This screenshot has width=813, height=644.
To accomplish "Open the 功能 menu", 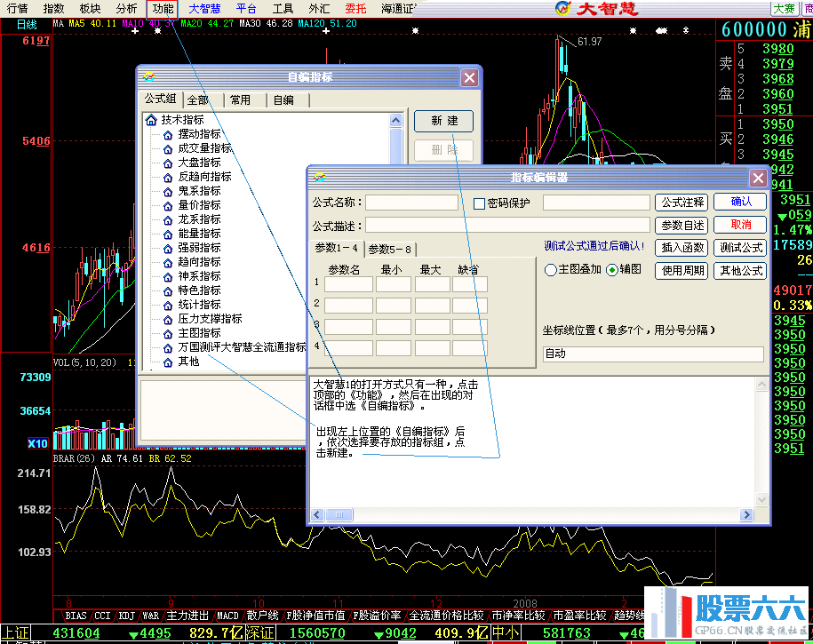I will pyautogui.click(x=161, y=9).
